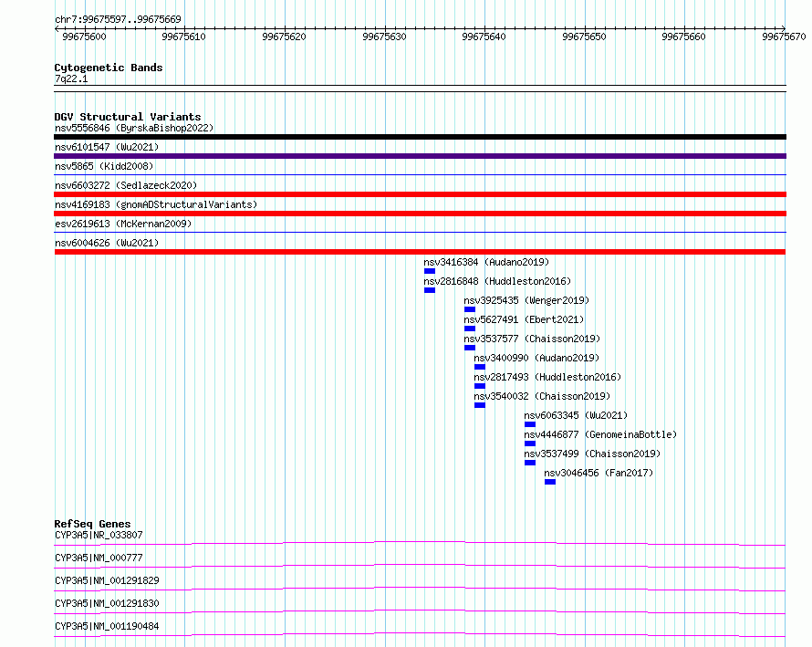812x647 pixels.
Task: Open the nsv3046456 (Fan2017) label
Action: pyautogui.click(x=599, y=473)
